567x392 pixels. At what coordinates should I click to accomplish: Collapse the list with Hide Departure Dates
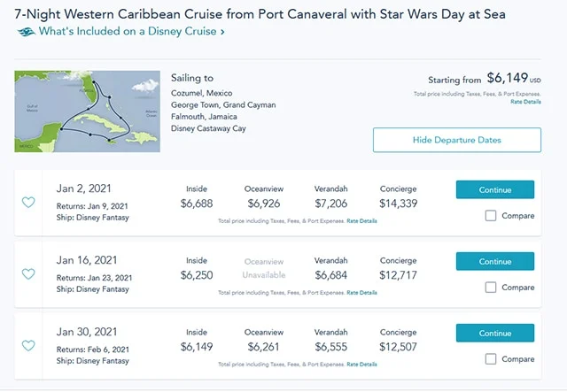click(x=457, y=140)
